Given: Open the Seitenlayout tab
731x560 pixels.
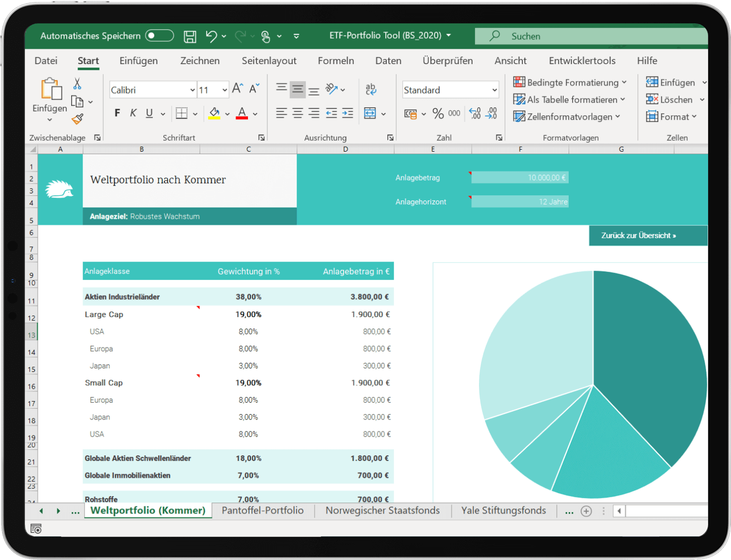Looking at the screenshot, I should click(x=269, y=61).
